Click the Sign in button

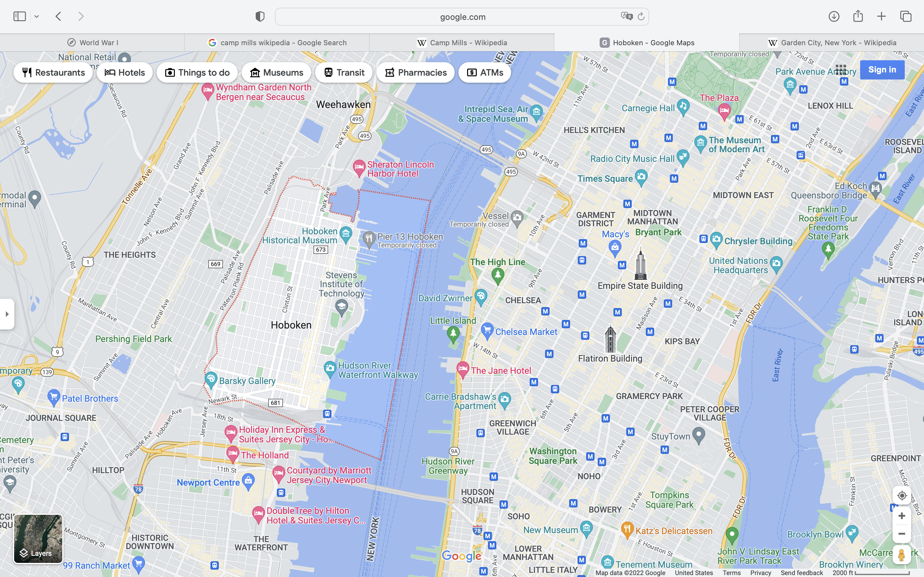pyautogui.click(x=882, y=70)
